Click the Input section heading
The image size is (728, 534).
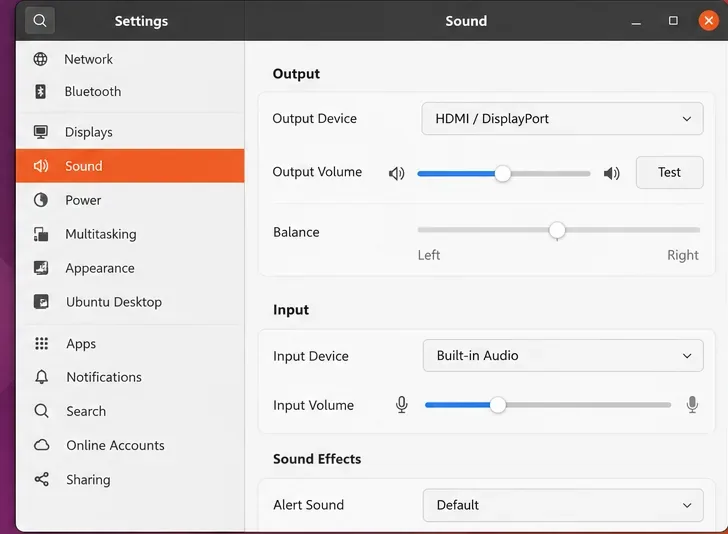(x=291, y=310)
